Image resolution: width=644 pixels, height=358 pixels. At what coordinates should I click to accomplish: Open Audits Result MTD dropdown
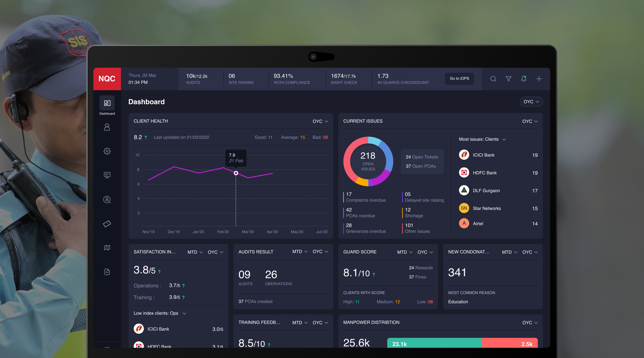coord(300,252)
